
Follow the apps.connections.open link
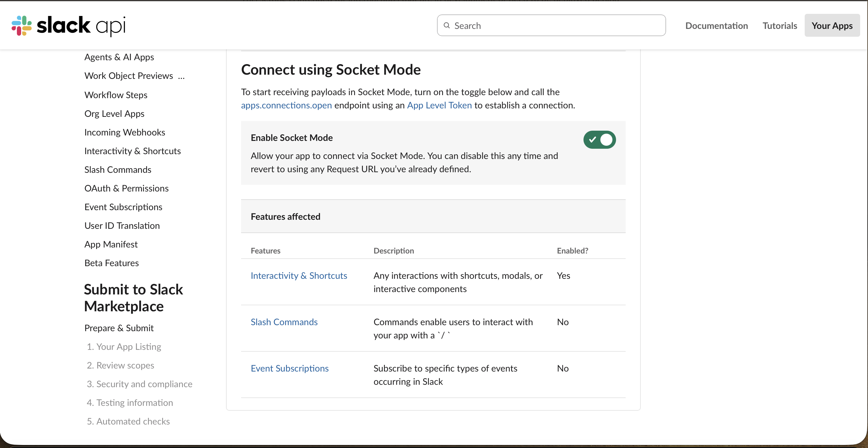click(286, 105)
